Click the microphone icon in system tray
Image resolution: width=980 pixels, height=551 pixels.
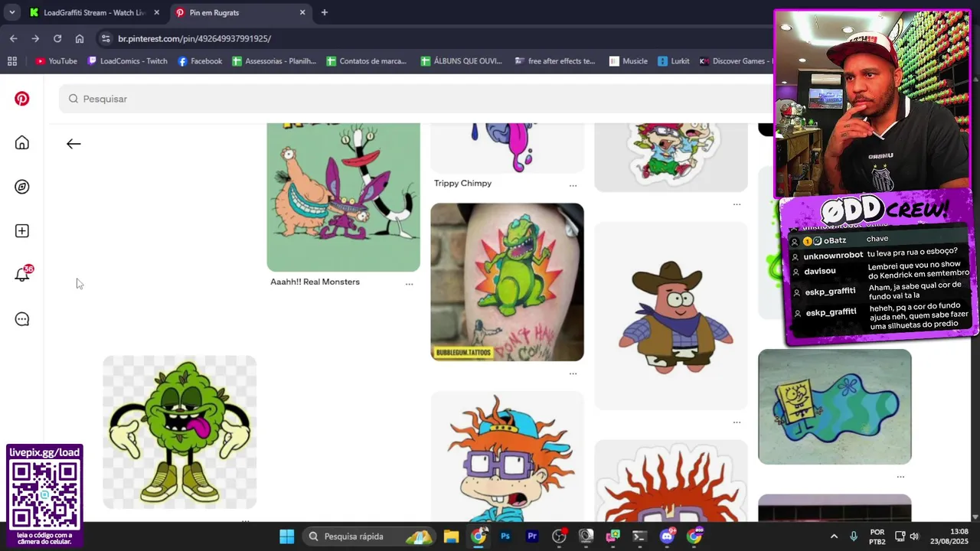click(x=854, y=536)
